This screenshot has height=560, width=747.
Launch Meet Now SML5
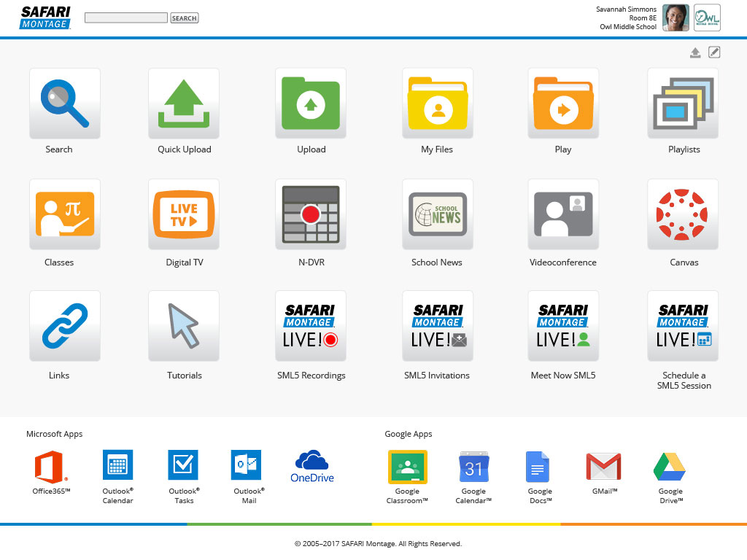pyautogui.click(x=563, y=326)
